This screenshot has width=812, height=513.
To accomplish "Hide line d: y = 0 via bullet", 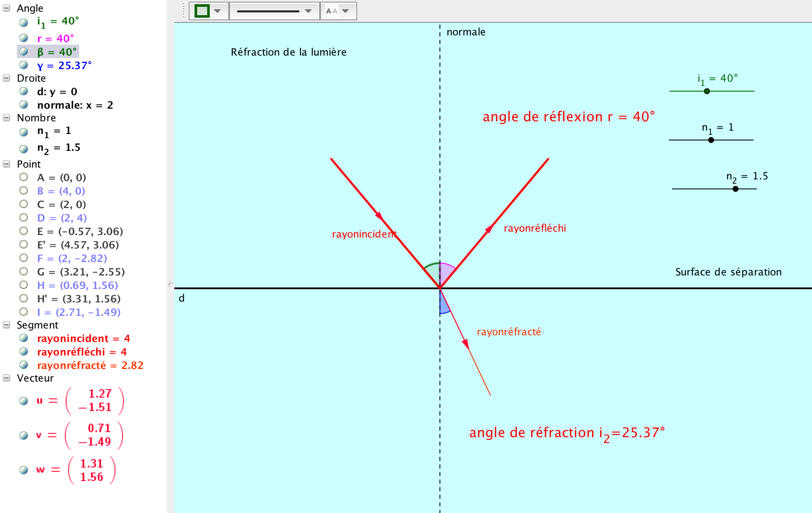I will [24, 91].
